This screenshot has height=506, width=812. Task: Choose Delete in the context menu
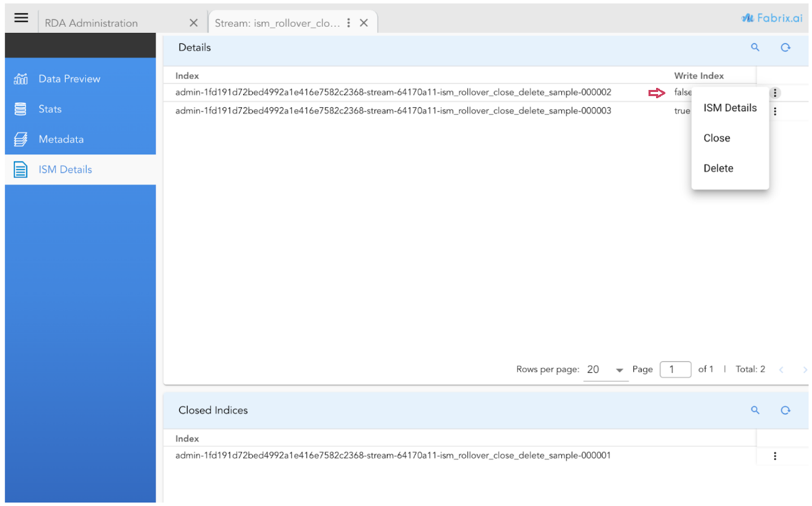pos(718,168)
